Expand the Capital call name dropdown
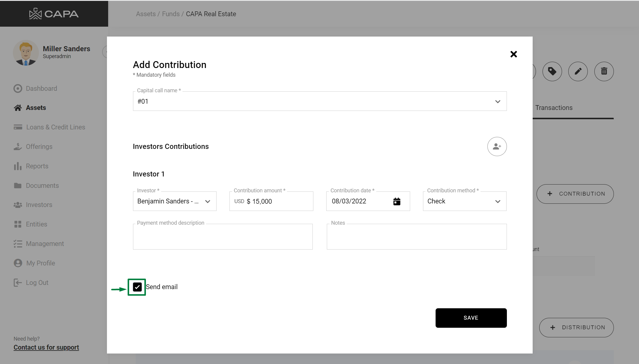 tap(498, 102)
